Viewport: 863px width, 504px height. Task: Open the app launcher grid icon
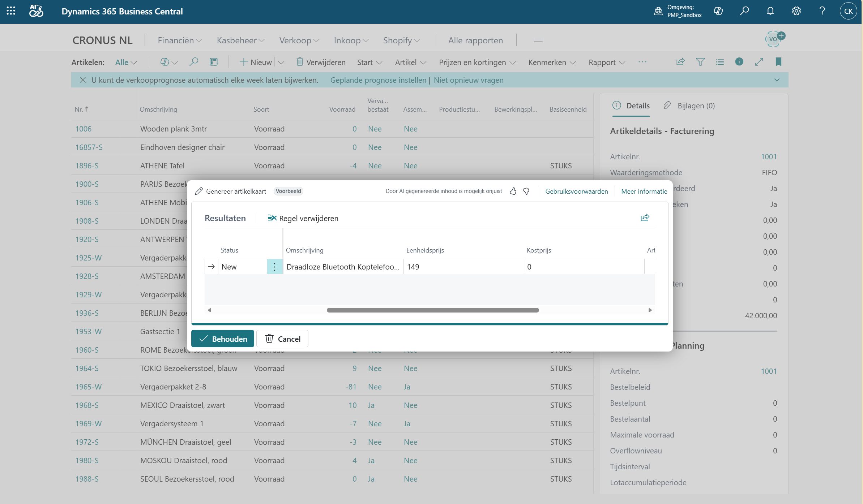11,11
